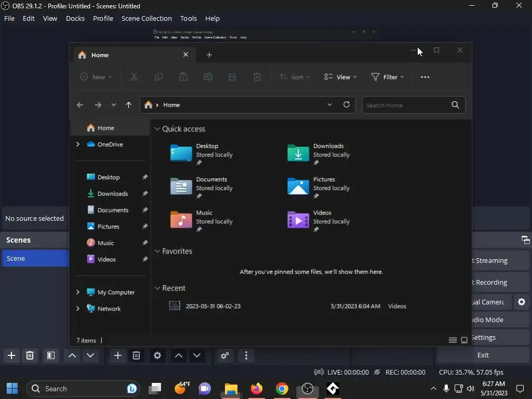
Task: Select Scene in Scenes list
Action: pos(36,258)
